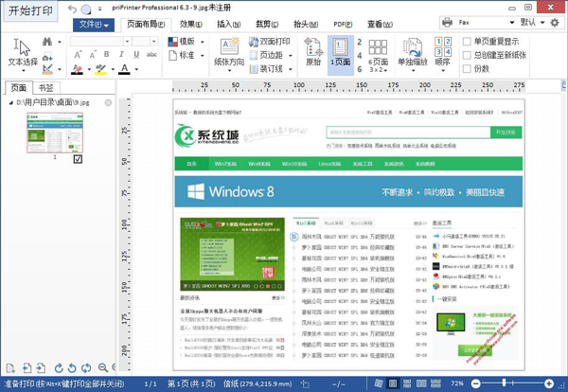Select single page view mode in status bar
Screen dimensions: 568x392
(393, 383)
